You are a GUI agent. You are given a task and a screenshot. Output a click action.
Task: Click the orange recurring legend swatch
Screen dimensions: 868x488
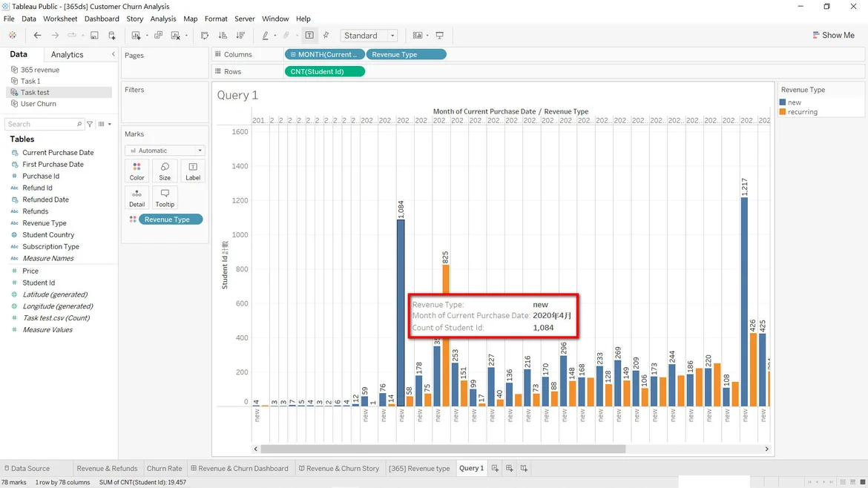click(783, 112)
